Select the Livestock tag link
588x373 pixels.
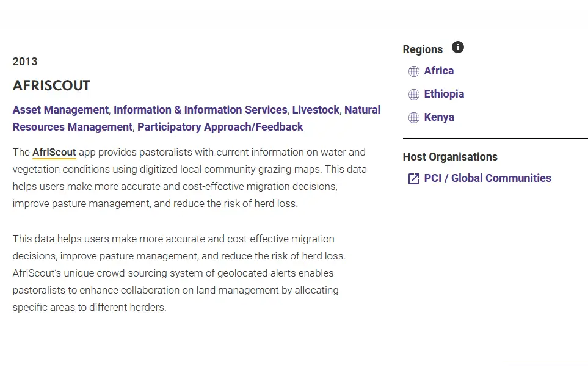[316, 110]
